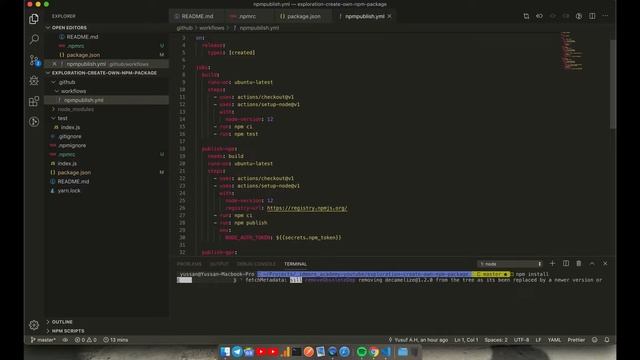Open Finder from the dock
Image resolution: width=640 pixels, height=360 pixels.
[225, 351]
